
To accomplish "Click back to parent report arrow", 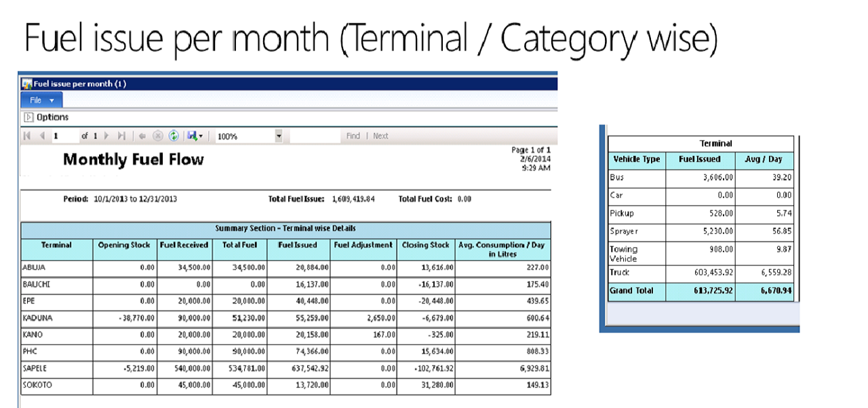I will 143,136.
